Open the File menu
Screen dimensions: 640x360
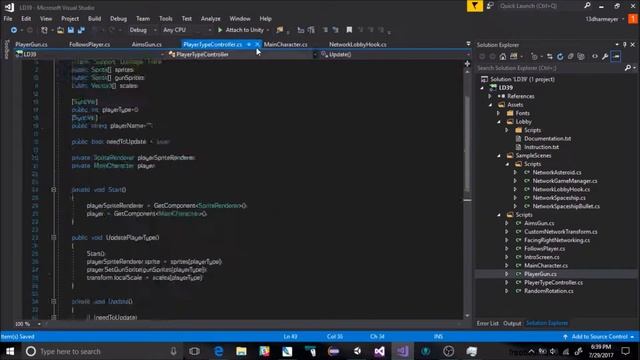point(8,18)
